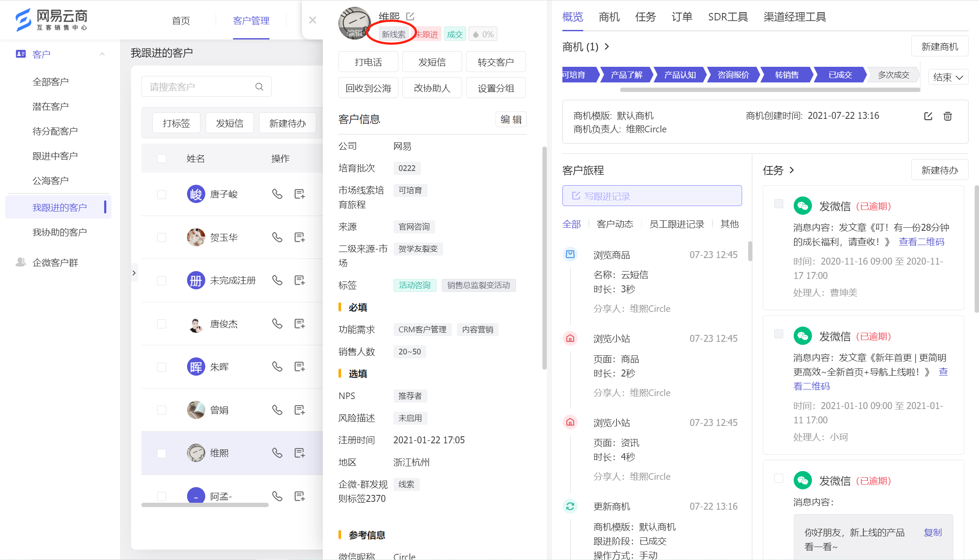Expand the 商机 (1) section arrow

pos(607,46)
